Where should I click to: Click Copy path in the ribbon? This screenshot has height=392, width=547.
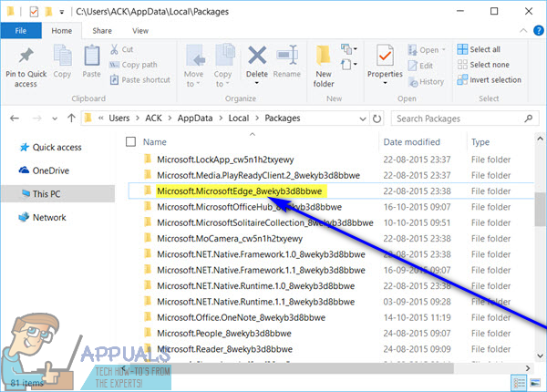[x=134, y=65]
